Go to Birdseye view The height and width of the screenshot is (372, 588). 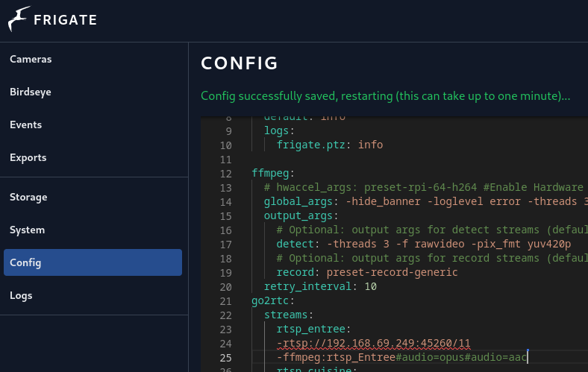click(x=31, y=92)
